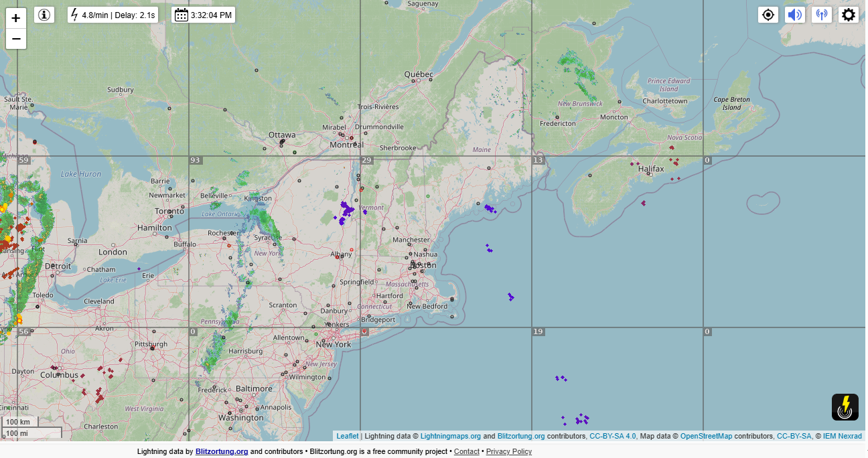Toggle the detector stations display

(822, 15)
